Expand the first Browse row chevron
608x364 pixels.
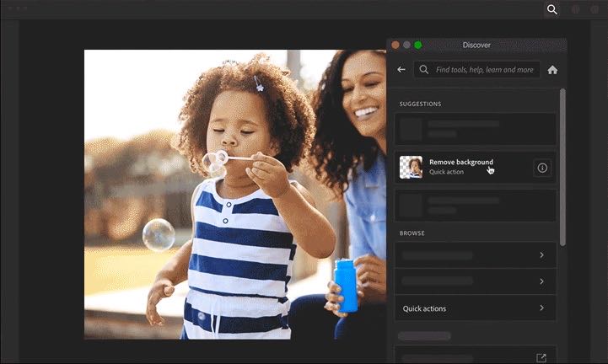[x=541, y=254]
